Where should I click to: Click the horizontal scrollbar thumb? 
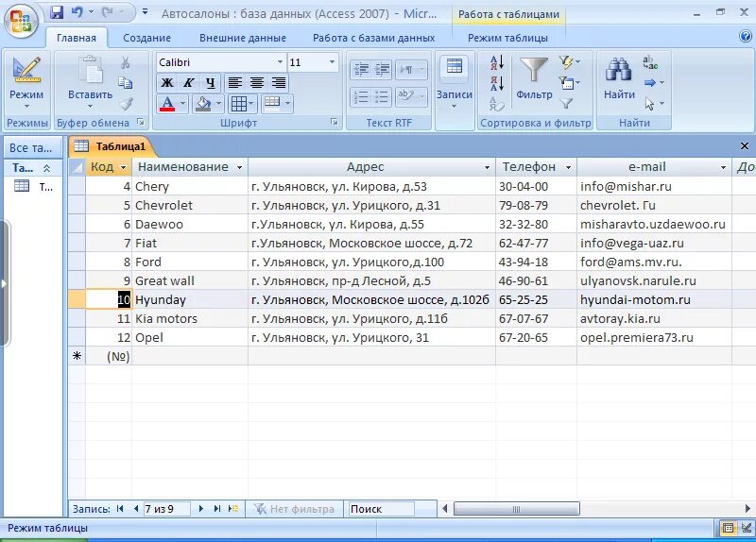pyautogui.click(x=516, y=509)
